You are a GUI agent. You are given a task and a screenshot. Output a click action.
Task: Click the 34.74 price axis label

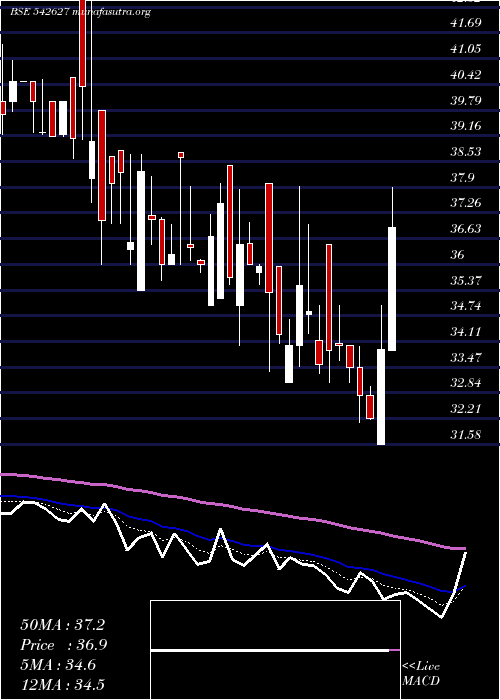tap(466, 306)
